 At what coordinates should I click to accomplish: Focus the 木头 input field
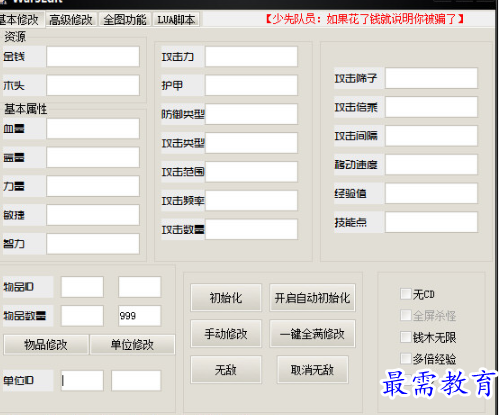tap(93, 85)
